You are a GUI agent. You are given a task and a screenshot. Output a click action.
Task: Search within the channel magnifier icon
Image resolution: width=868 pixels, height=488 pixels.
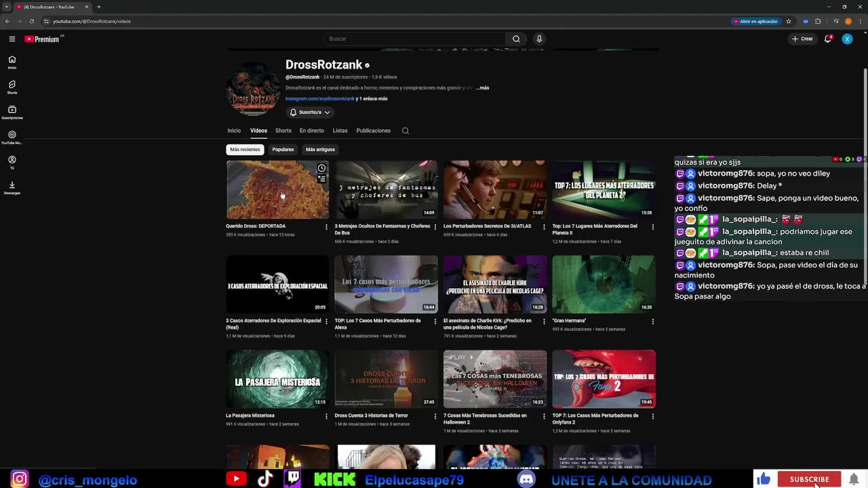406,131
